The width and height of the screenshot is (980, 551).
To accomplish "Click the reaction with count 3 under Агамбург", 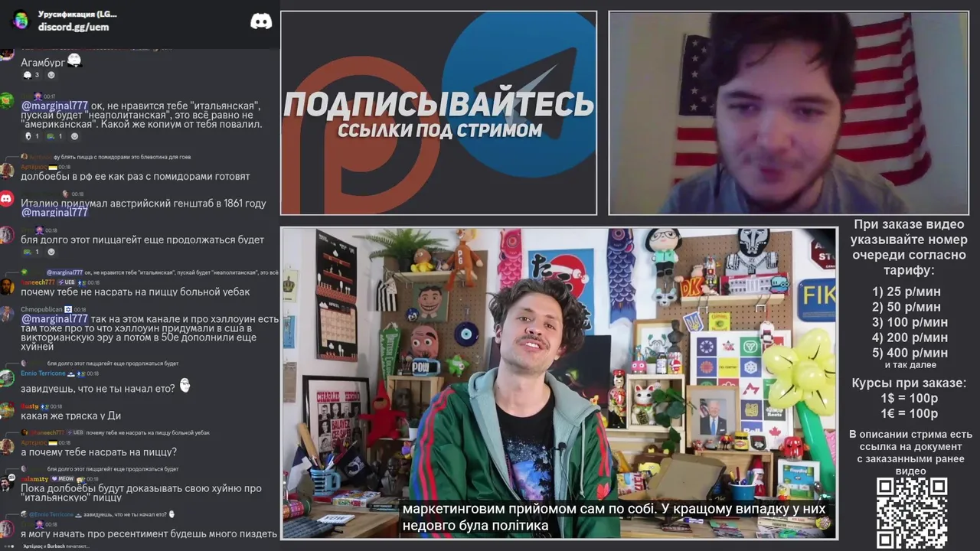I will (31, 75).
